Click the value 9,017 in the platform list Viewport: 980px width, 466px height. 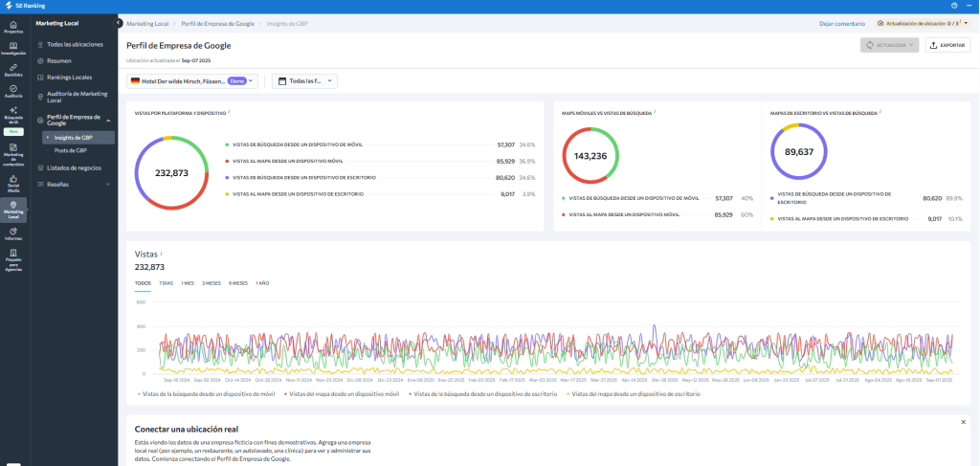click(507, 194)
